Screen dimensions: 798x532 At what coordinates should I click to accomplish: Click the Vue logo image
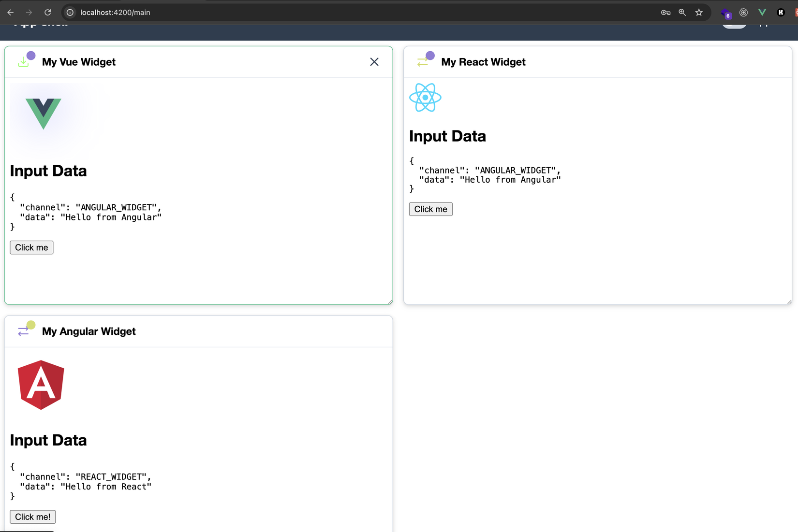pos(44,114)
